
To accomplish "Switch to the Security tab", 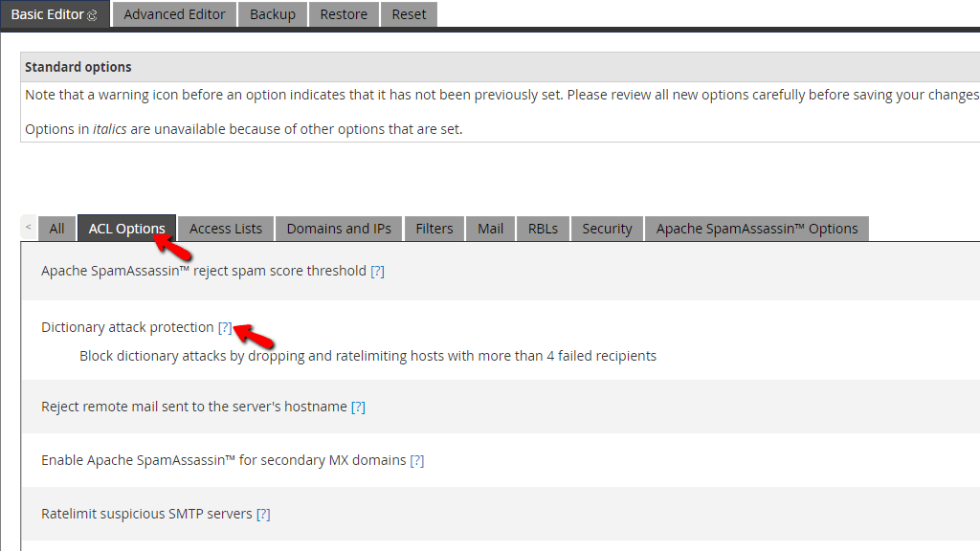I will tap(607, 229).
